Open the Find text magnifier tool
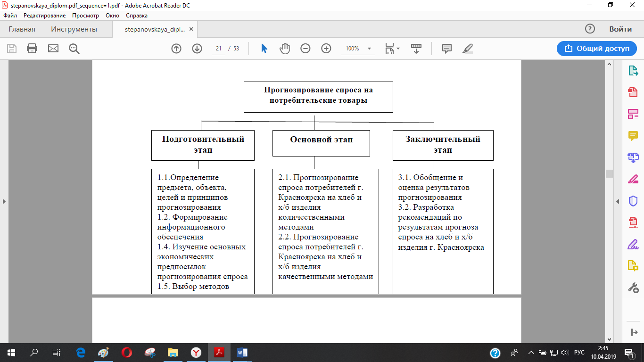This screenshot has height=362, width=644. (x=74, y=49)
